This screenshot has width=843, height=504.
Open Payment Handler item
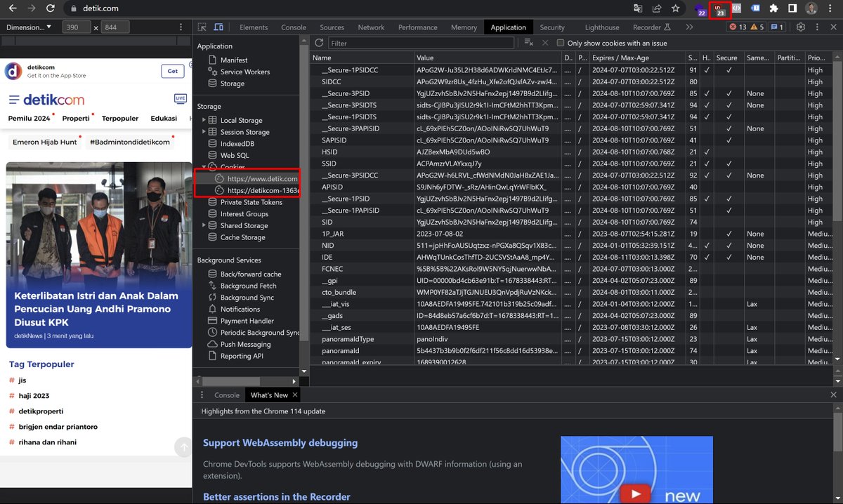[246, 321]
